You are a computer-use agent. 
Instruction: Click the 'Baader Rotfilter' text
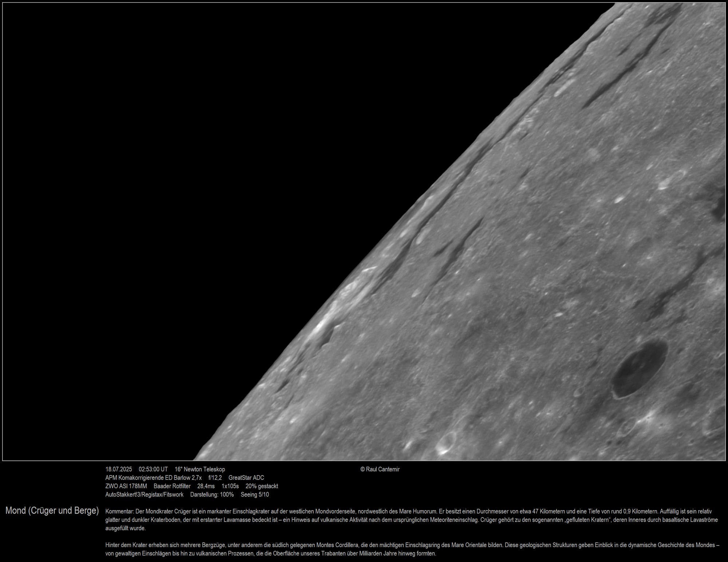[172, 486]
